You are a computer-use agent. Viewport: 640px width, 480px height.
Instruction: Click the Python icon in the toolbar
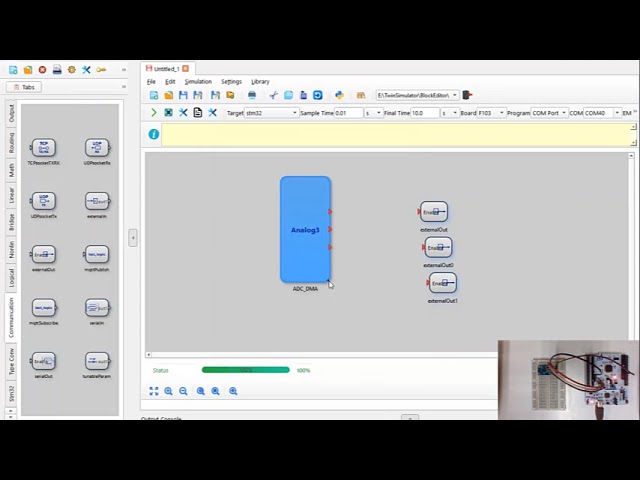(339, 95)
